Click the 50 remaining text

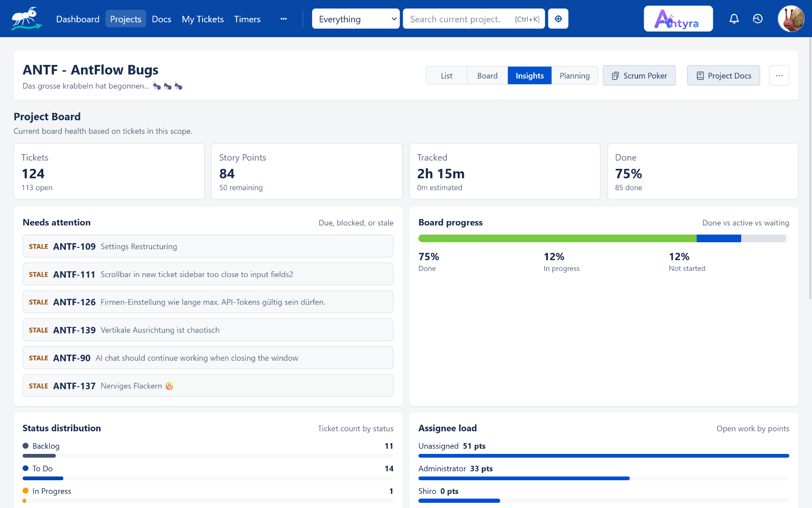[241, 188]
